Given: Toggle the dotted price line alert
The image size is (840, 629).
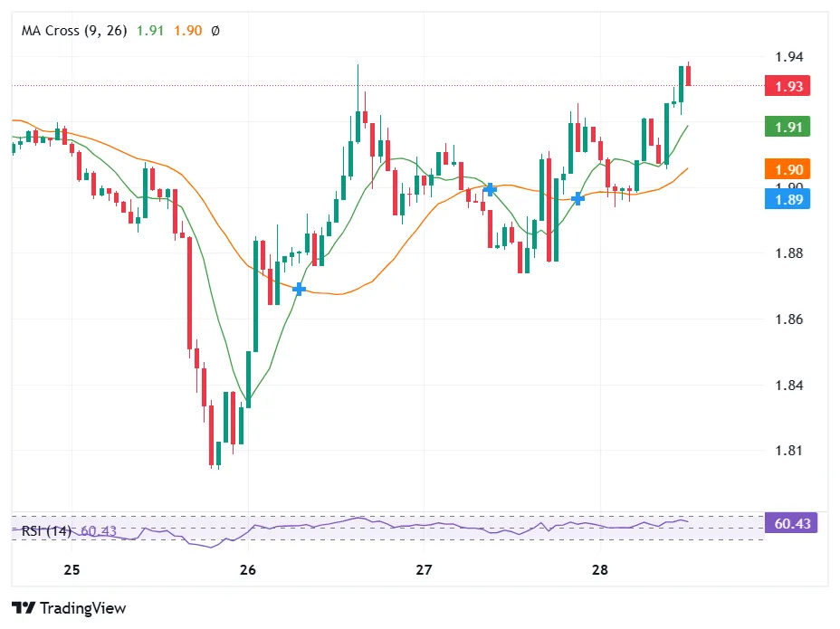Looking at the screenshot, I should tap(362, 87).
